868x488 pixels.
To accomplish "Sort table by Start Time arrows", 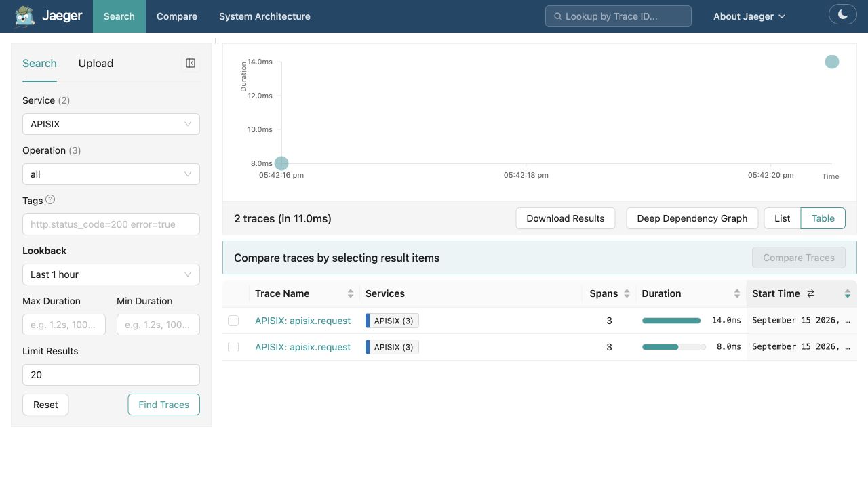I will [x=848, y=293].
